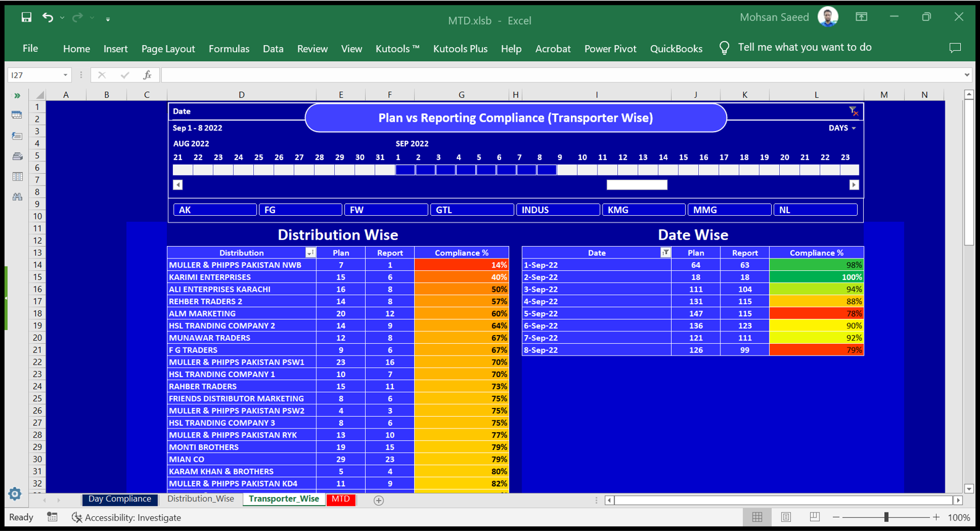
Task: Click the Save icon in the title bar
Action: [26, 17]
